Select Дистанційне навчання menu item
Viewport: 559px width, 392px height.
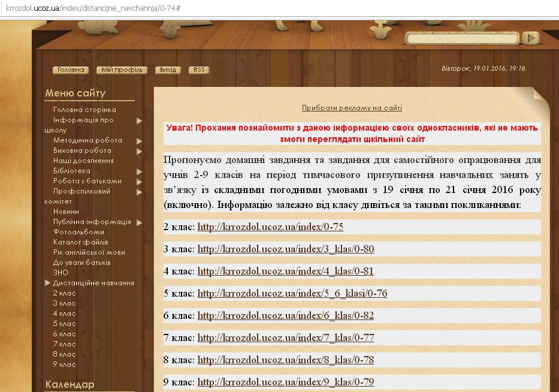click(93, 283)
